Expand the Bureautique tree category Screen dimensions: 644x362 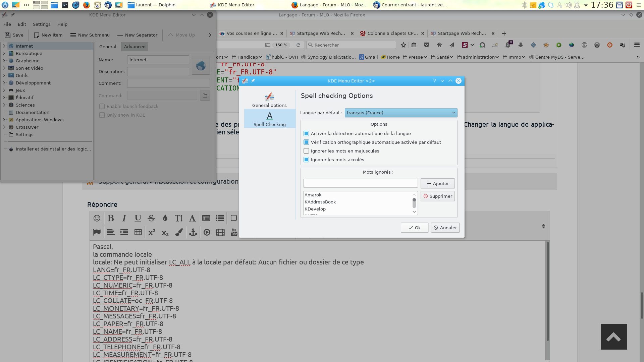click(x=4, y=53)
